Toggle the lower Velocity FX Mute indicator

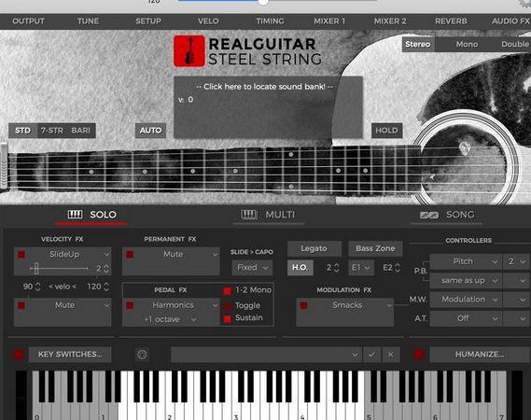pyautogui.click(x=21, y=305)
